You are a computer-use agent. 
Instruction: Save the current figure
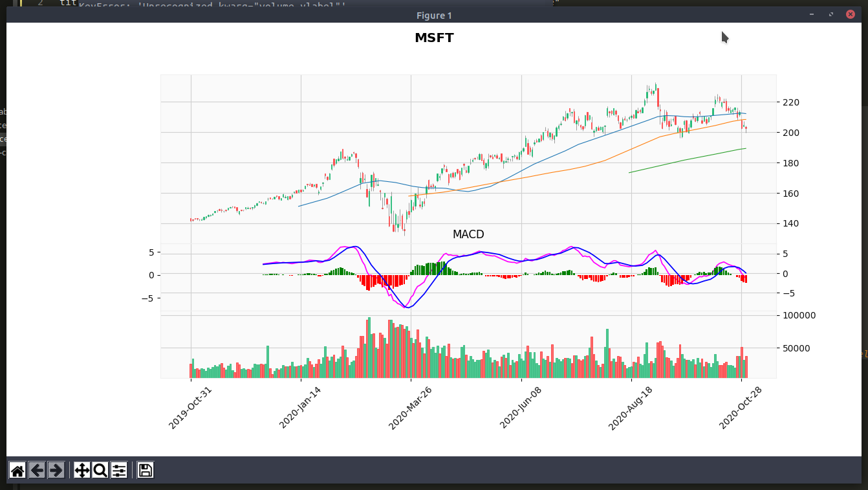coord(145,471)
